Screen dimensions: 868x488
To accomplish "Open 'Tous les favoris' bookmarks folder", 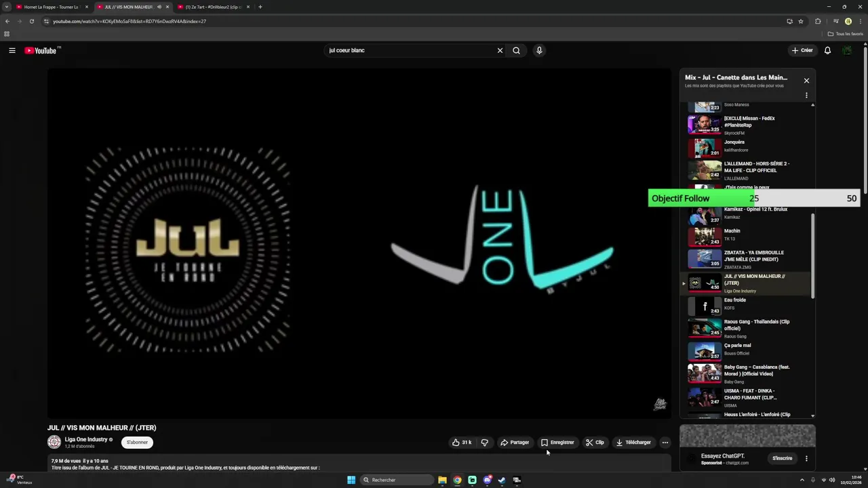I will click(846, 34).
